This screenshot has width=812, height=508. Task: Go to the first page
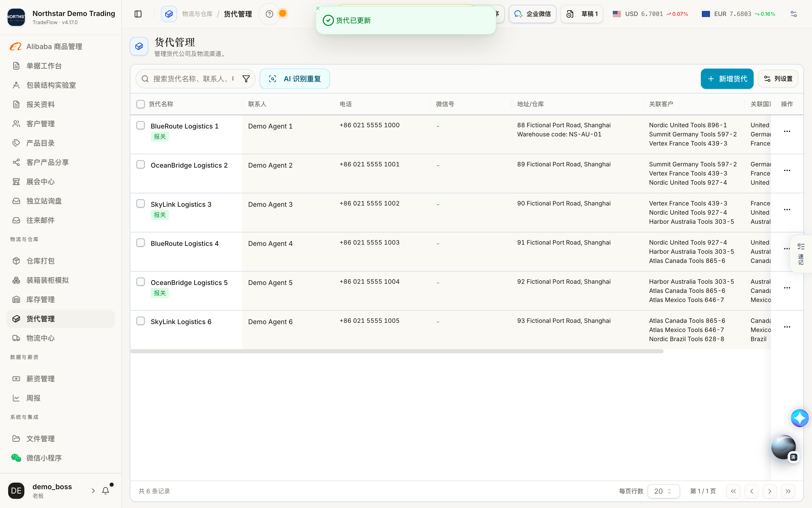733,491
